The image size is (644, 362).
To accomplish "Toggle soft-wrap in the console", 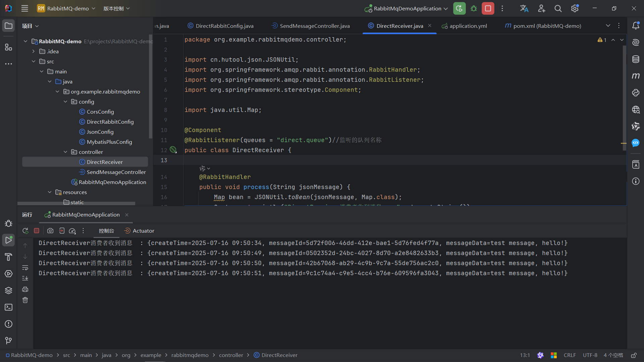I will point(25,268).
